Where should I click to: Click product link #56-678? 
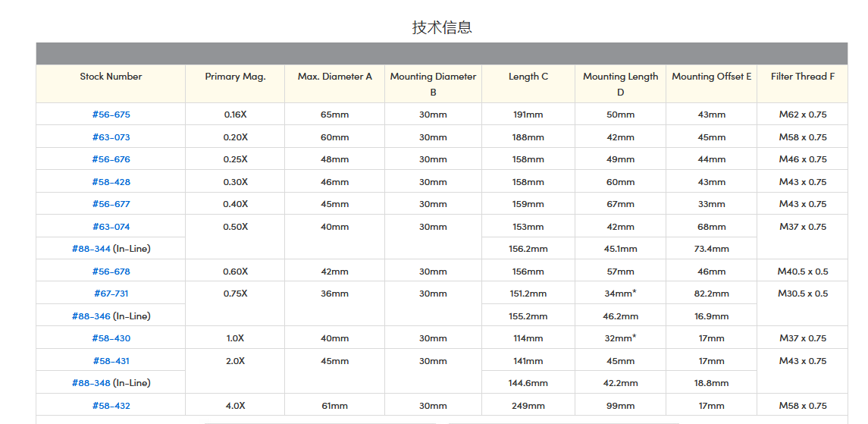coord(111,272)
